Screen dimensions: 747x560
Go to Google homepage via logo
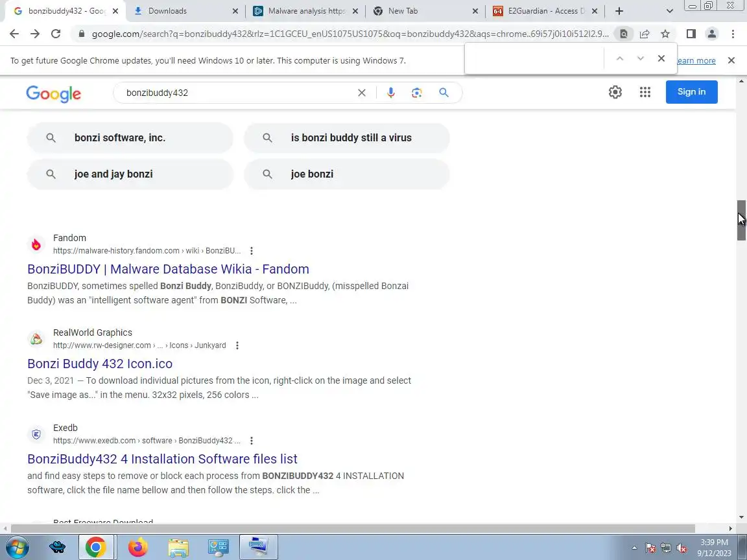[x=53, y=93]
